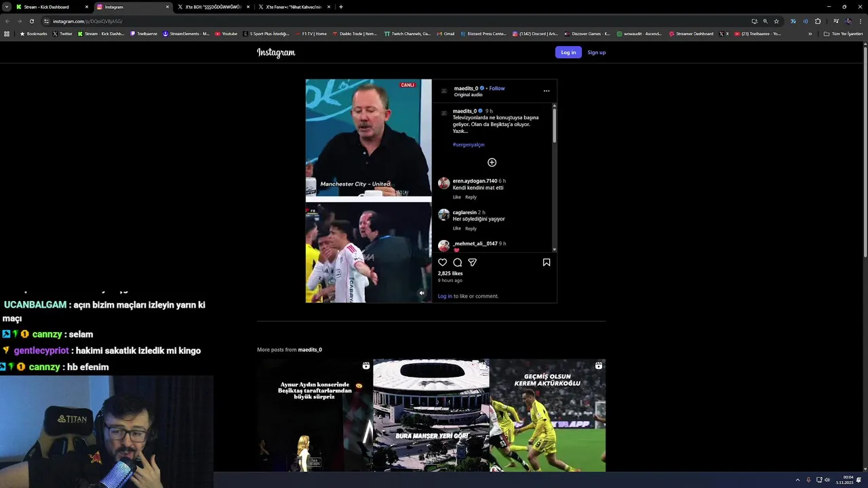
Task: Open new tab with plus button
Action: 340,7
